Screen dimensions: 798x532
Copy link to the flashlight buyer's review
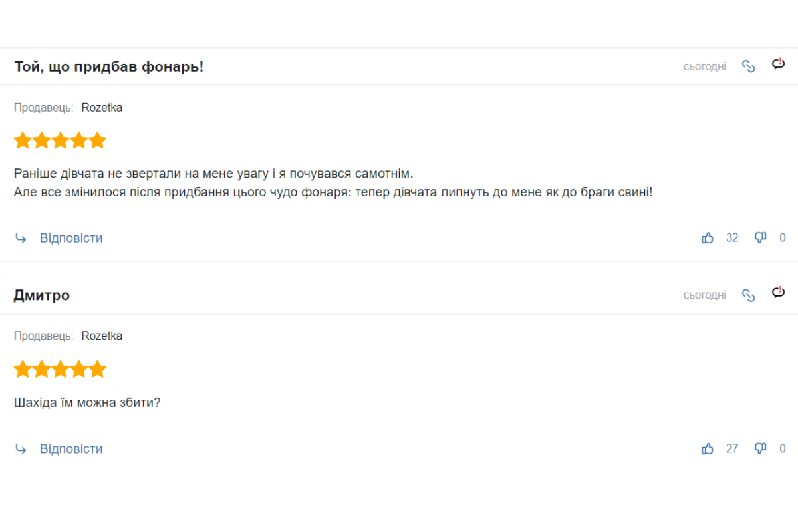click(x=749, y=66)
